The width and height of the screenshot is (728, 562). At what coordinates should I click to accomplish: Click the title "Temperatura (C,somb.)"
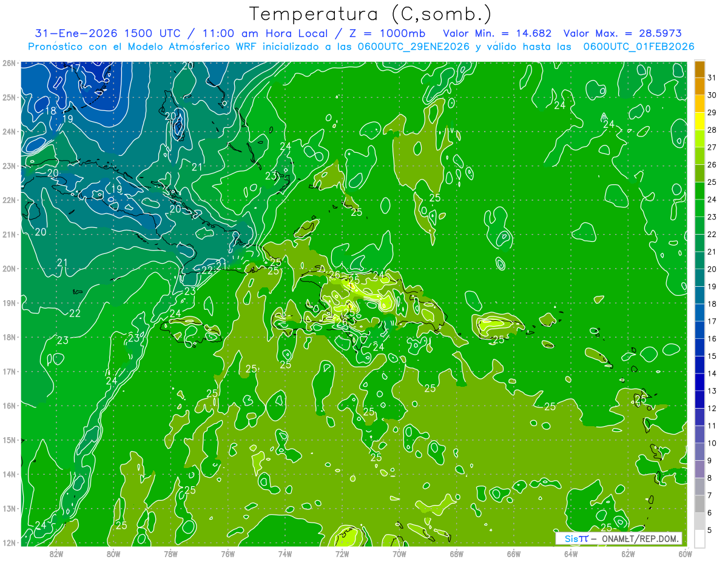(371, 14)
